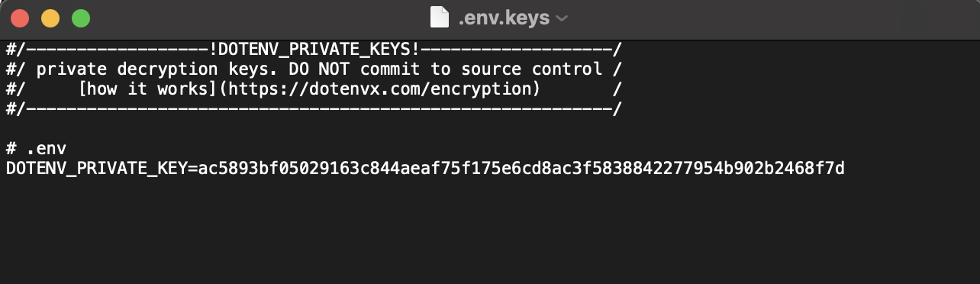Click inside the long hexadecimal private key value
The height and width of the screenshot is (284, 980).
point(521,167)
